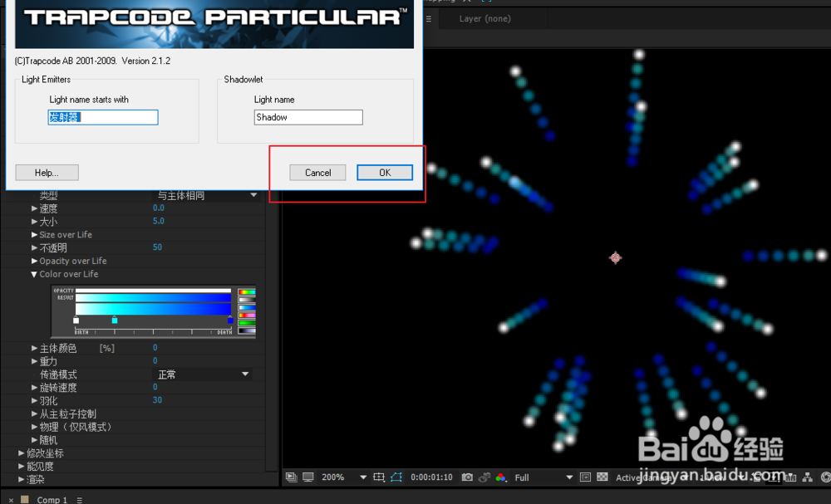Click the monitor preview icon in viewer footer
This screenshot has width=831, height=504.
tap(308, 477)
